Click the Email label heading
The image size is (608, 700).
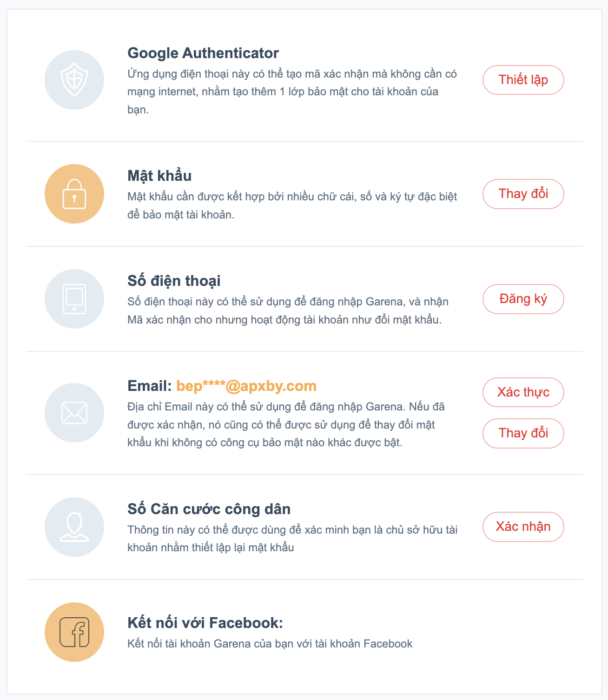coord(150,386)
